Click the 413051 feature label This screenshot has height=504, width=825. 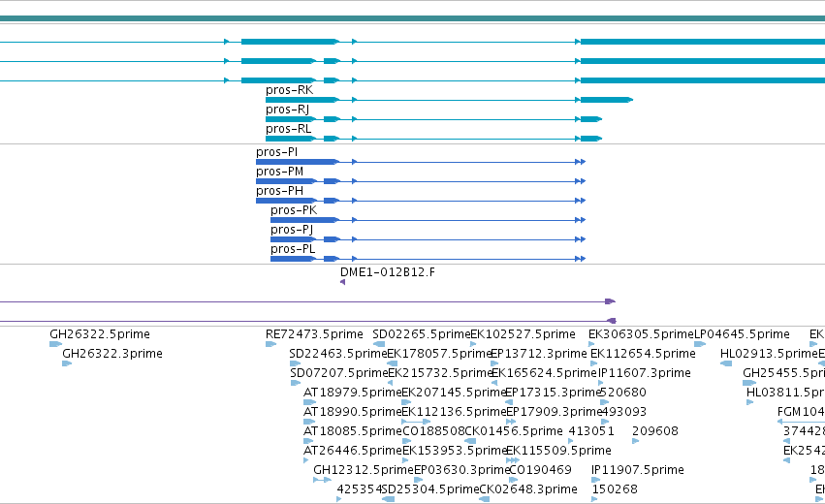(x=591, y=432)
